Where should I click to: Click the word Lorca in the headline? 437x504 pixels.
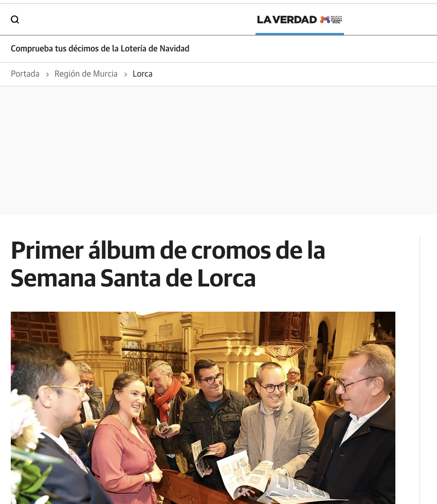coord(226,278)
